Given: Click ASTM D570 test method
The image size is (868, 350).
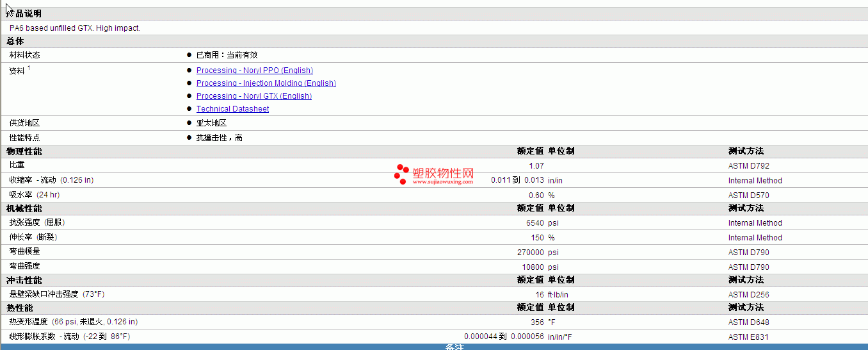Looking at the screenshot, I should (x=749, y=195).
